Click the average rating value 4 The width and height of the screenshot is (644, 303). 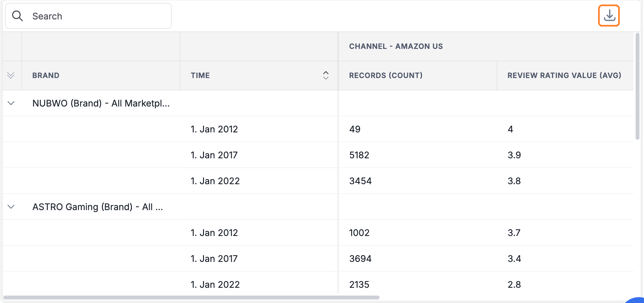tap(510, 129)
